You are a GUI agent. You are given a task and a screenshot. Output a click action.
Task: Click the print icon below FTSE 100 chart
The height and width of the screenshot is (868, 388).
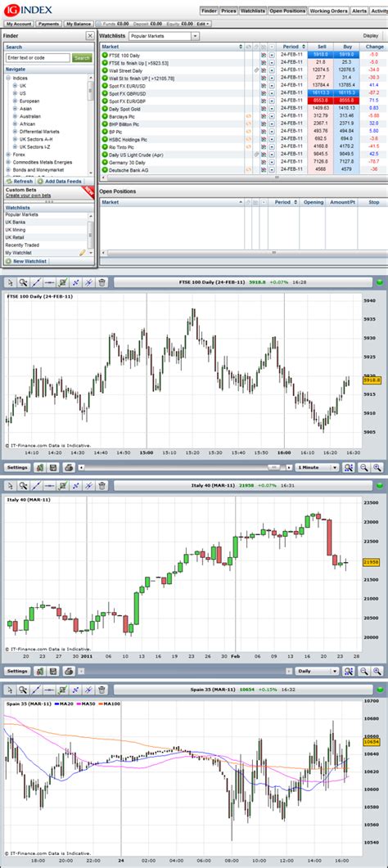point(68,467)
